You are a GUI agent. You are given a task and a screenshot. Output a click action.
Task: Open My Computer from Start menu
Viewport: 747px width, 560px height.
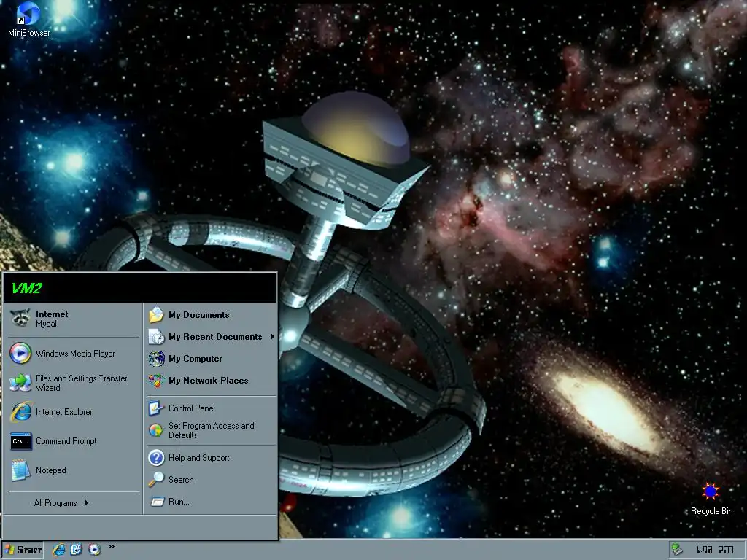212,359
